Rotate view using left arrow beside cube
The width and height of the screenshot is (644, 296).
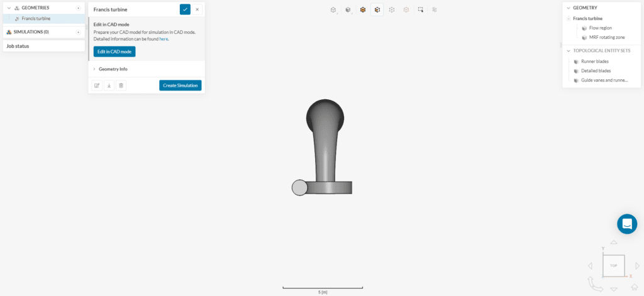pyautogui.click(x=590, y=266)
